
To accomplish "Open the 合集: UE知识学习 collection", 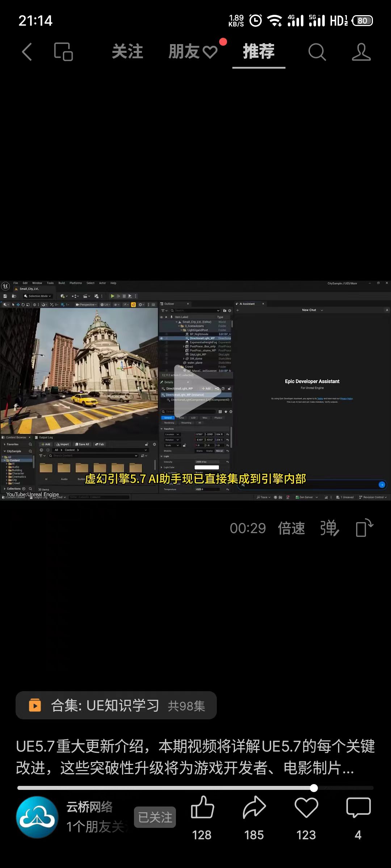I will [116, 706].
